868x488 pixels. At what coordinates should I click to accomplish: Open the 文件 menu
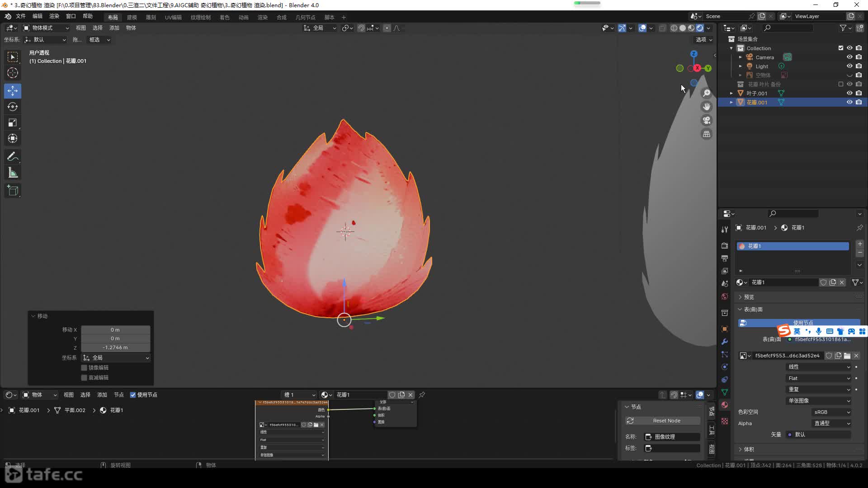point(21,16)
